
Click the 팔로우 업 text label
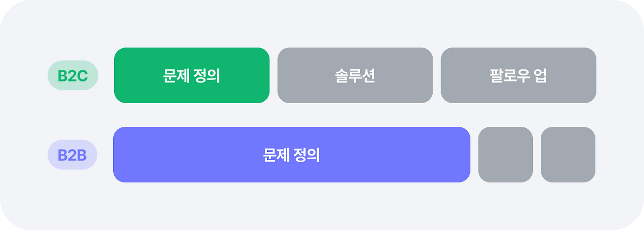518,76
